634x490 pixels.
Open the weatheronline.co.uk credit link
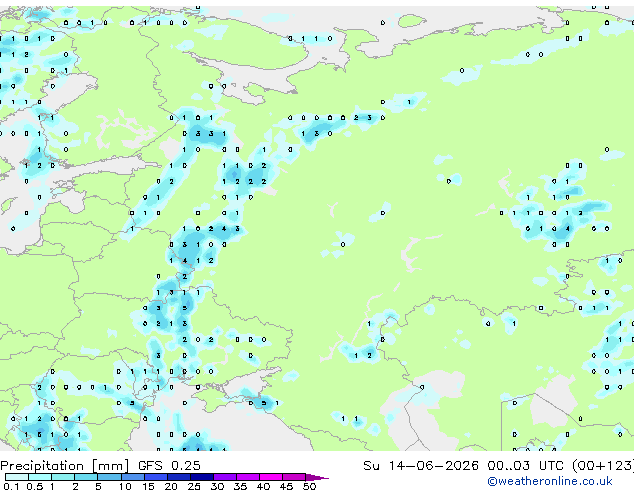pos(550,481)
